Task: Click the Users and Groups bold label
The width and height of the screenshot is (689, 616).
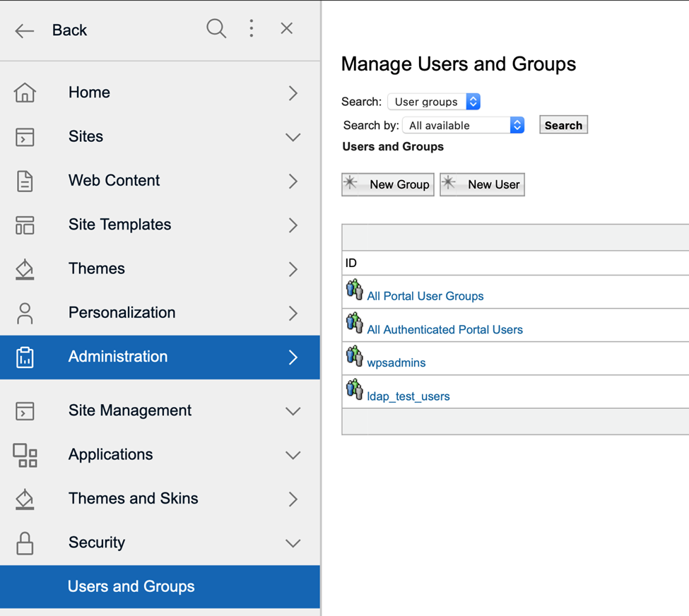Action: [x=393, y=147]
